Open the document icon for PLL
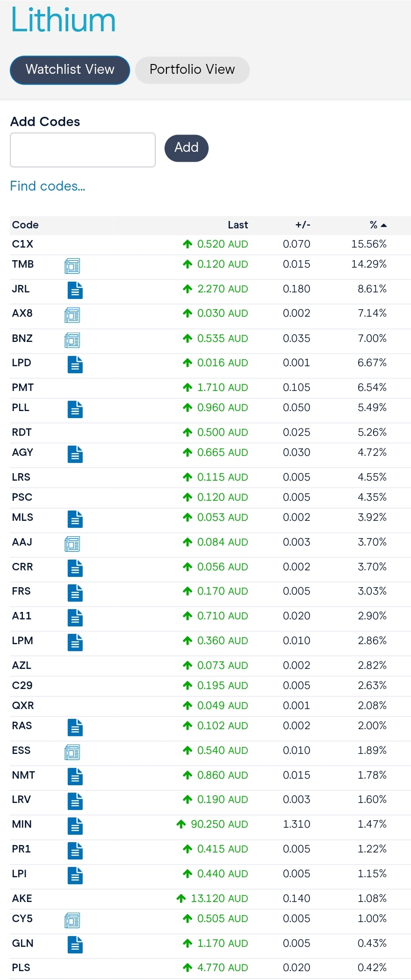The image size is (411, 980). coord(75,409)
